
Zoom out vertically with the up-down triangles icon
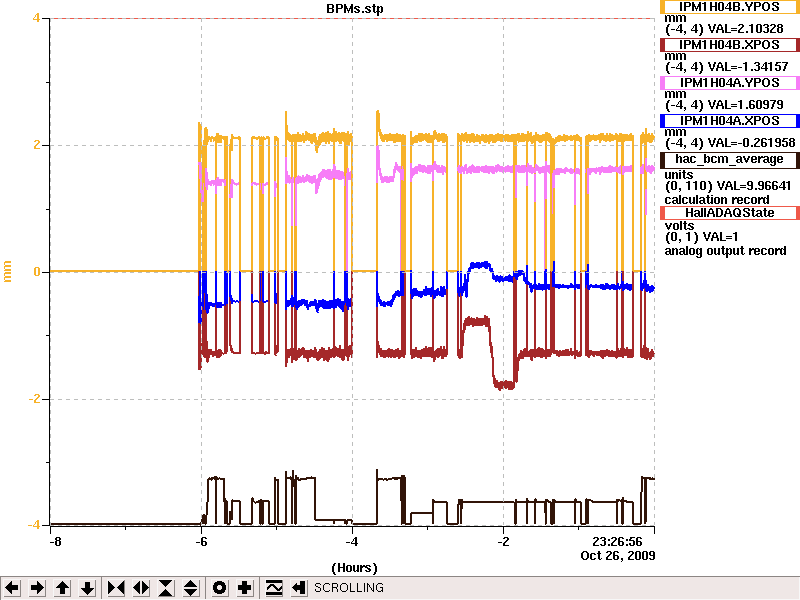pos(191,588)
